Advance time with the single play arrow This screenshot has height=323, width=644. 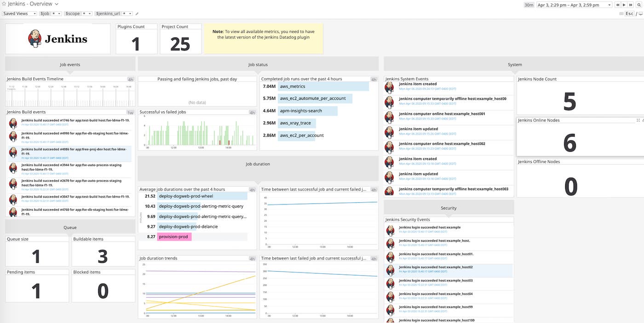click(623, 5)
